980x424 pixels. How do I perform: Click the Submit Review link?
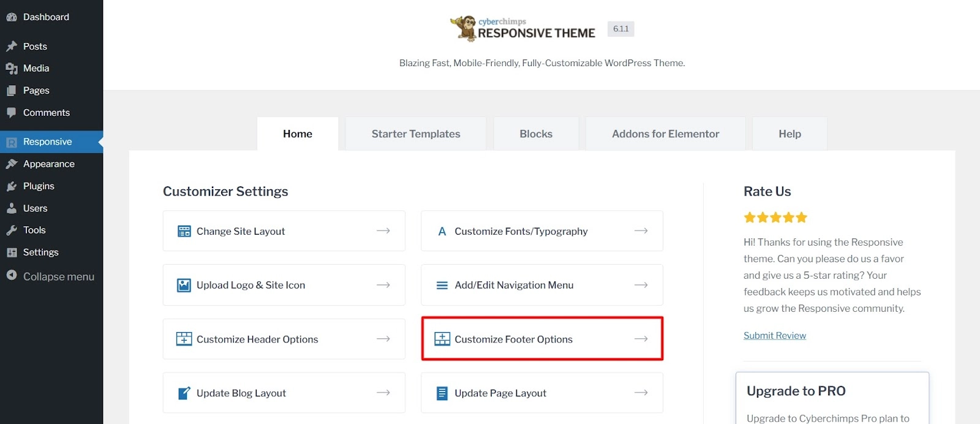[x=775, y=336]
